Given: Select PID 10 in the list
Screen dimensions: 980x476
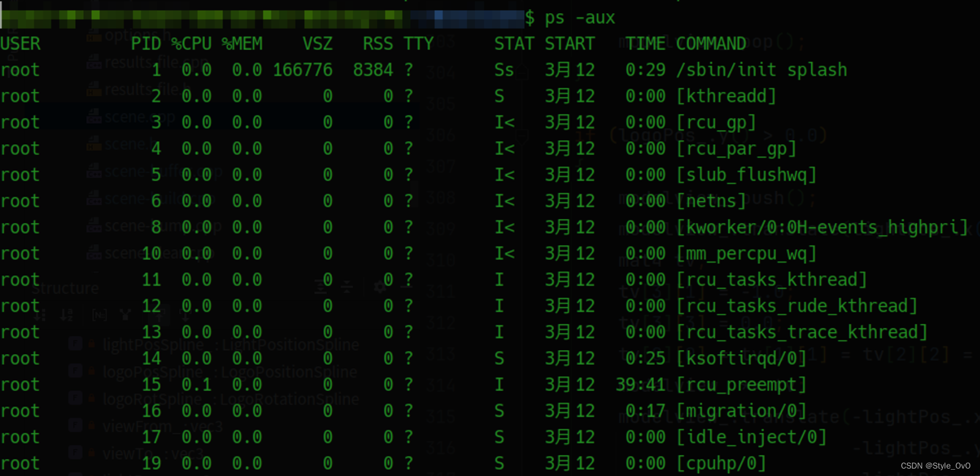Looking at the screenshot, I should [x=151, y=254].
